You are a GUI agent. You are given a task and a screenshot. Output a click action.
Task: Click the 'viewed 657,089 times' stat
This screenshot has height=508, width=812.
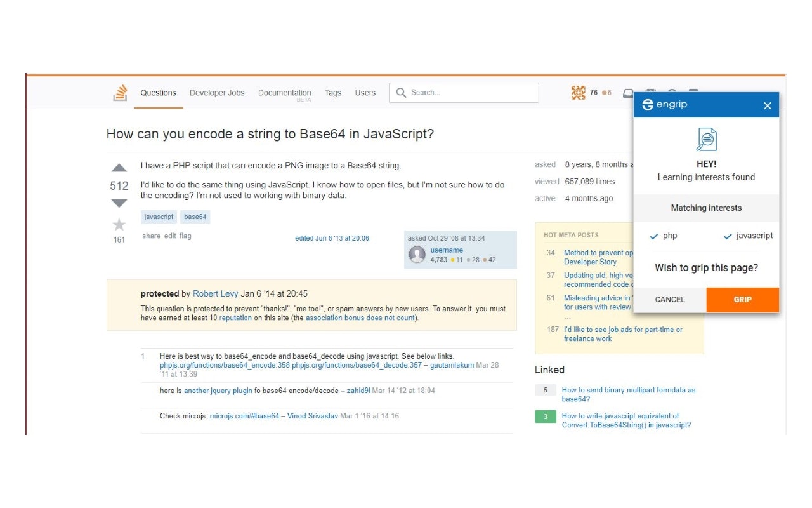[x=575, y=182]
